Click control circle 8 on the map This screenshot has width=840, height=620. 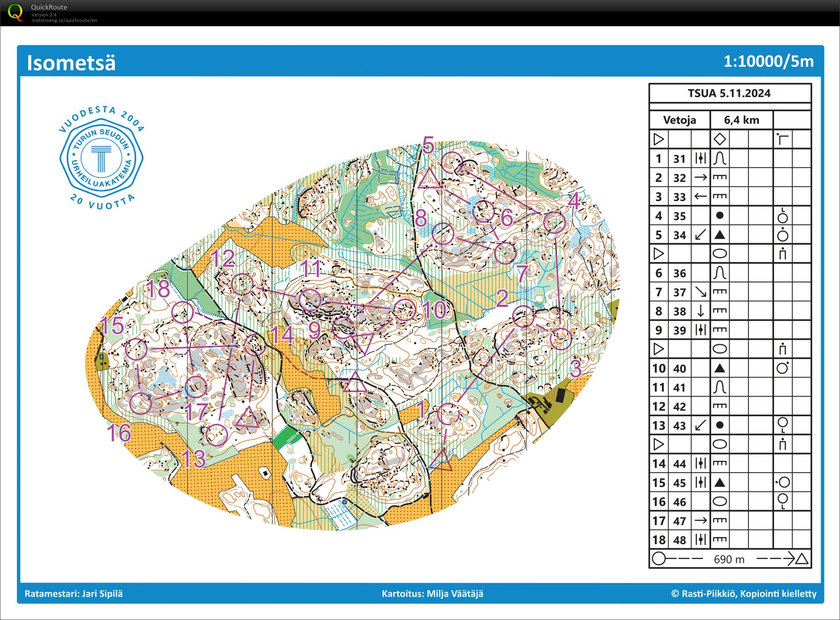443,234
